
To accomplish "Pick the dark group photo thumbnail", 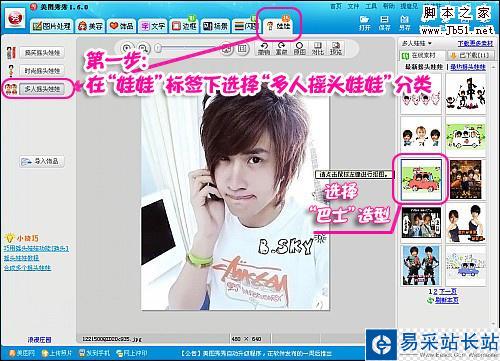I will coord(466,180).
